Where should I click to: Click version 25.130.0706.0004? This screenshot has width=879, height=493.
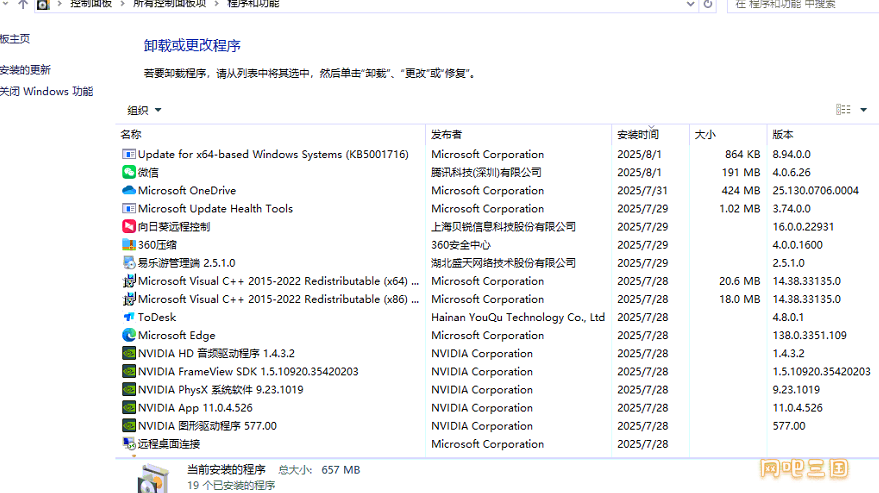[x=816, y=191]
